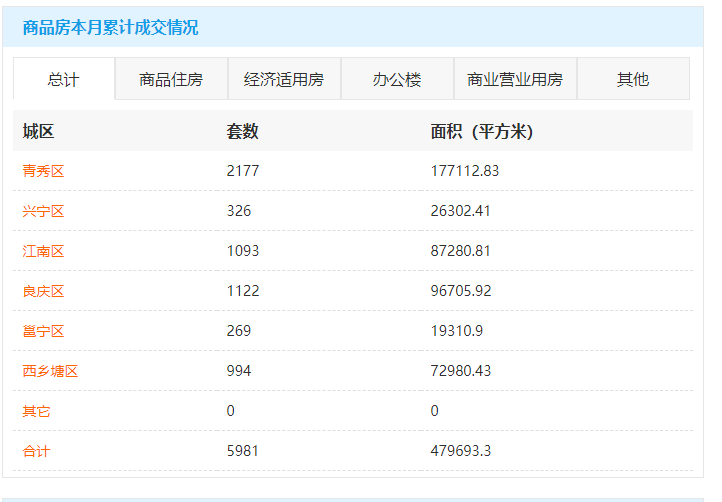Viewport: 722px width, 502px height.
Task: Open the 江南区 district link
Action: 43,251
